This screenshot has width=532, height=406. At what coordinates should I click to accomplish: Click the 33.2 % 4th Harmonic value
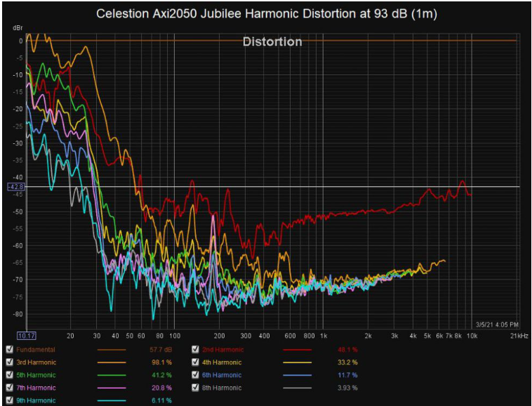pos(348,362)
